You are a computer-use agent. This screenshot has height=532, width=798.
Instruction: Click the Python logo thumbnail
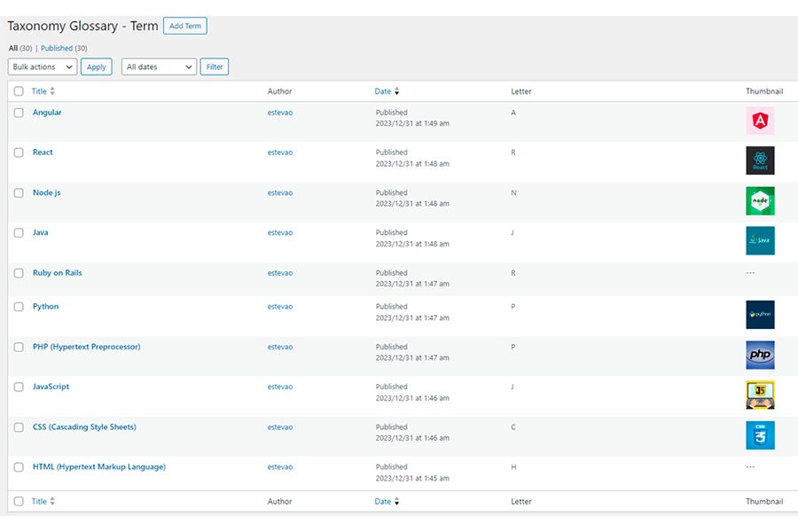click(760, 315)
